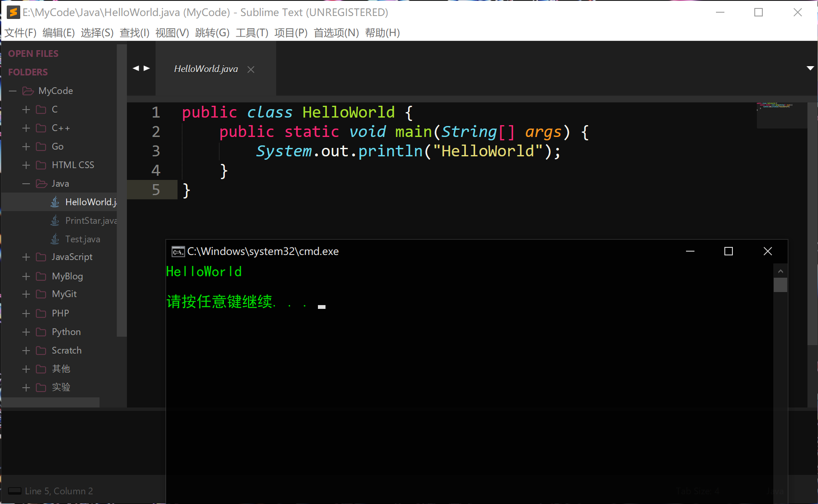Click the cmd window scroll up arrow

pyautogui.click(x=780, y=271)
